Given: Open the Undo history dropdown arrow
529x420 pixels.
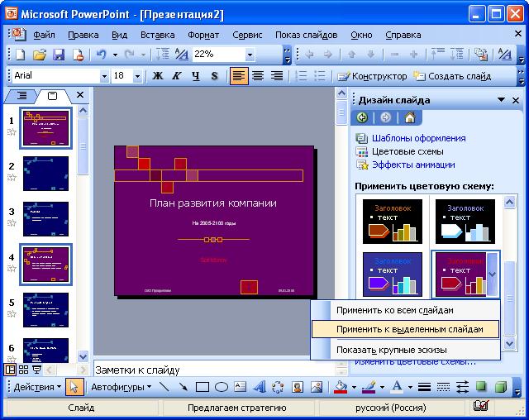Looking at the screenshot, I should tap(115, 55).
